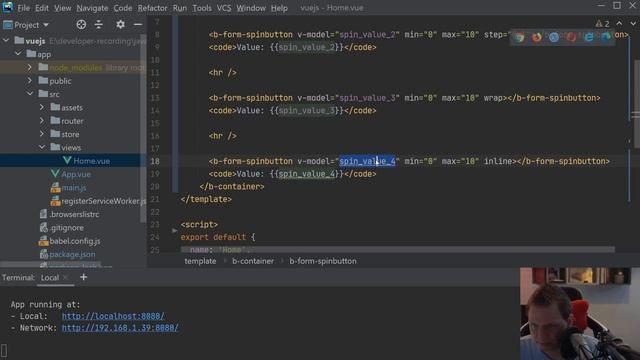Screen dimensions: 640x360
Task: Open the localhost:8080 link
Action: pyautogui.click(x=113, y=316)
